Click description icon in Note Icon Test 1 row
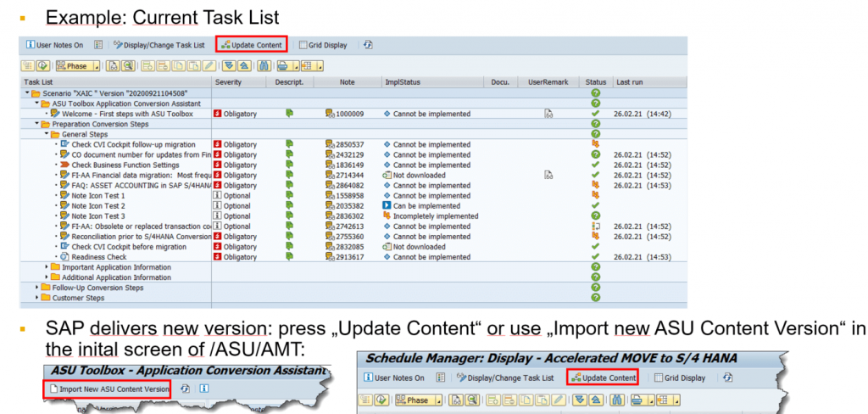Screen dimensions: 868x414 click(x=289, y=195)
